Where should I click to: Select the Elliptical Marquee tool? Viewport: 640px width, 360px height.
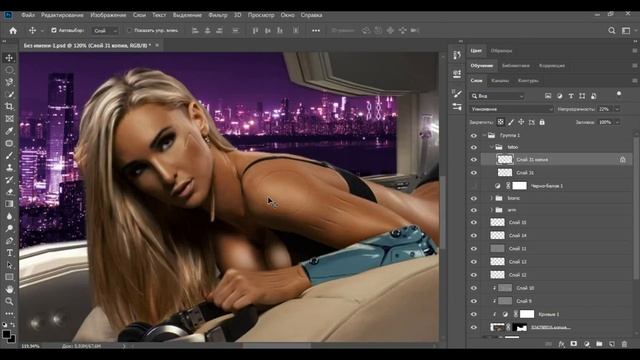click(9, 70)
